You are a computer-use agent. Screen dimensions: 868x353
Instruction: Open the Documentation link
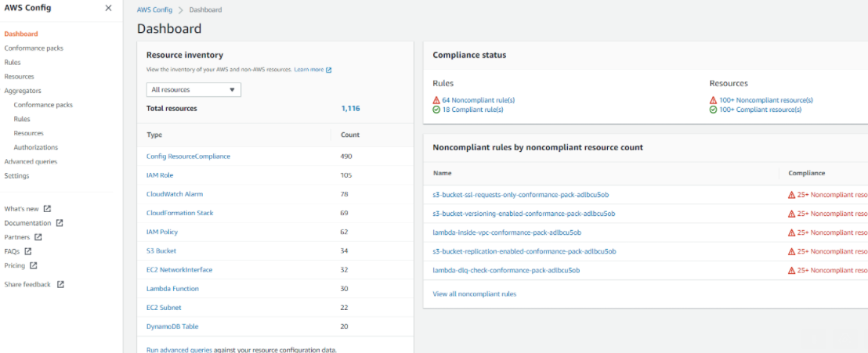point(27,223)
